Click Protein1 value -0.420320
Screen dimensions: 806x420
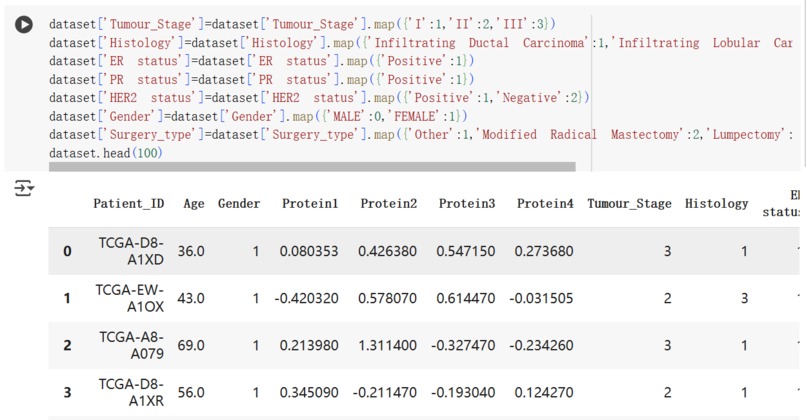(x=306, y=298)
